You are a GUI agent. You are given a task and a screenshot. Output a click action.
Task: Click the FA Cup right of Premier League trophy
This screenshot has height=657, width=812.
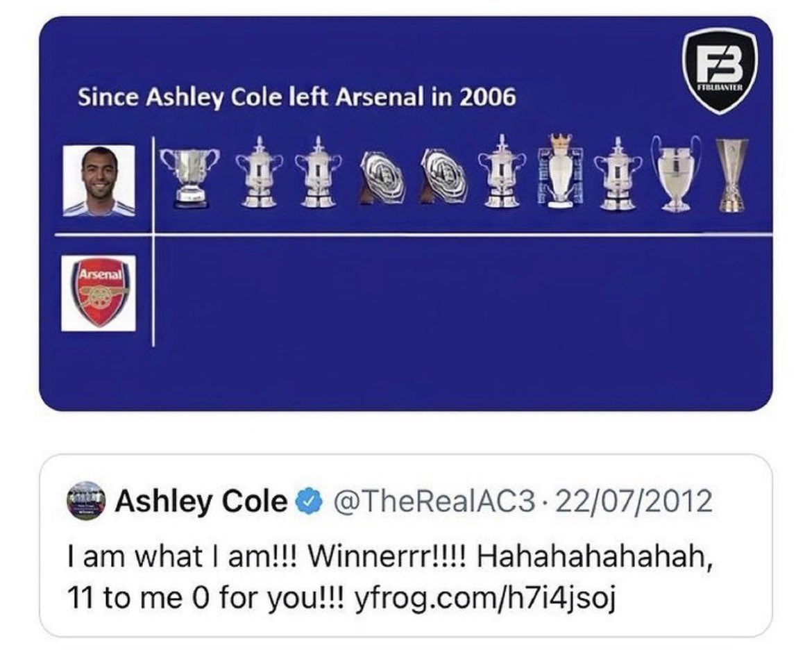618,174
